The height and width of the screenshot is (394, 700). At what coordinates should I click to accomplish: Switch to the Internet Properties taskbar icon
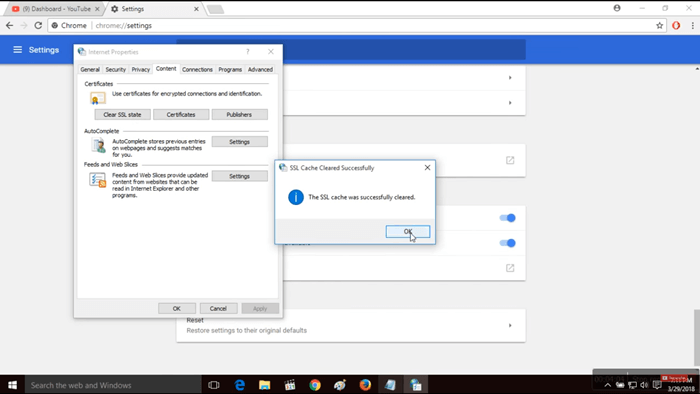coord(416,385)
